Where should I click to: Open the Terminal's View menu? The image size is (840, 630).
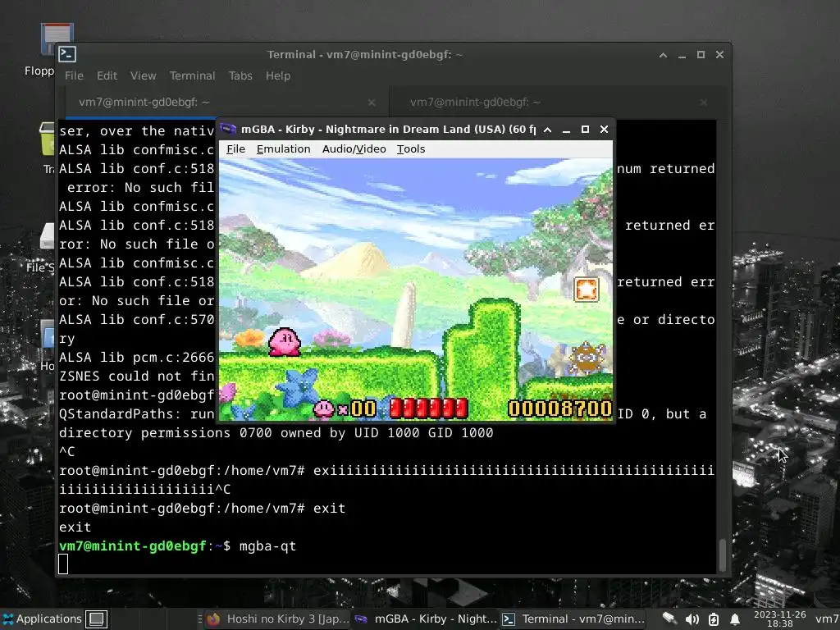point(143,75)
